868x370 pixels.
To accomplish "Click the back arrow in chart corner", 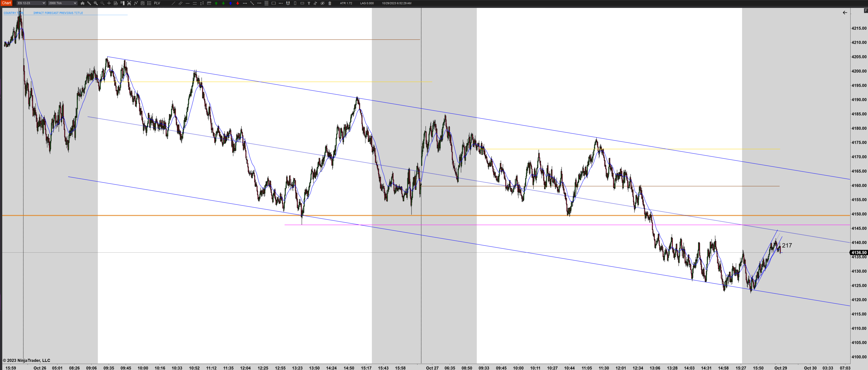I will coord(845,12).
